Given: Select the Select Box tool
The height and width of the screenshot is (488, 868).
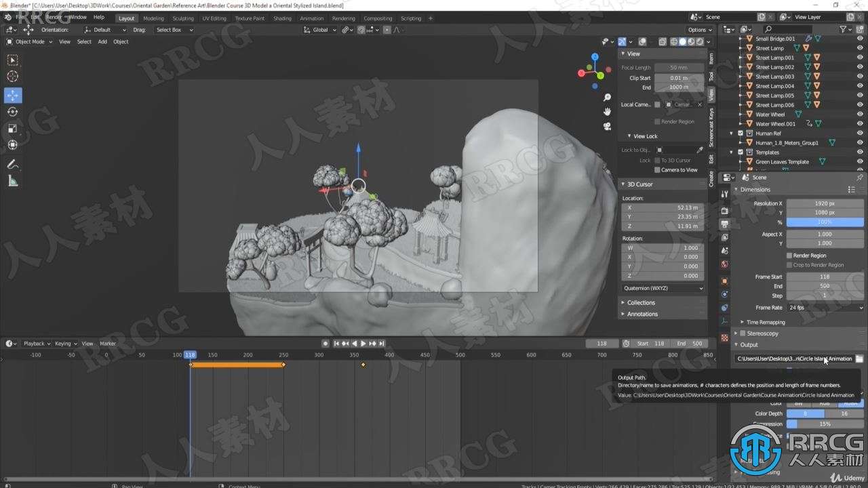Looking at the screenshot, I should pyautogui.click(x=13, y=60).
